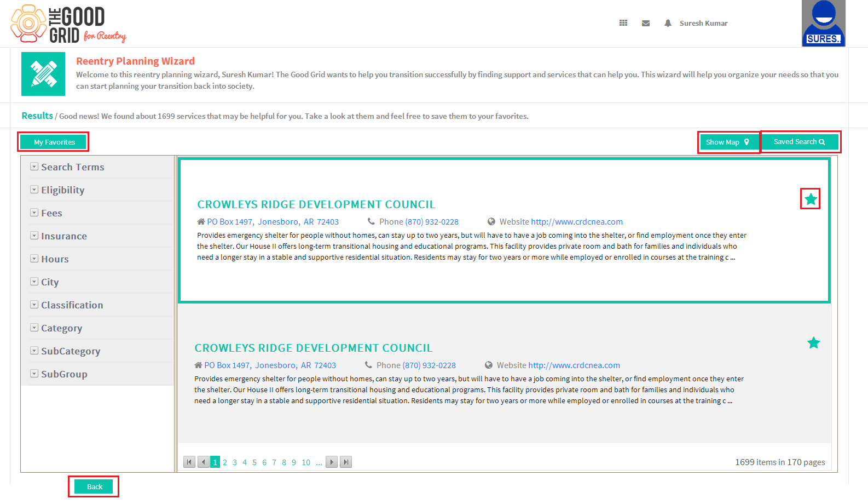Select page 1 in pagination
The image size is (868, 504).
215,462
